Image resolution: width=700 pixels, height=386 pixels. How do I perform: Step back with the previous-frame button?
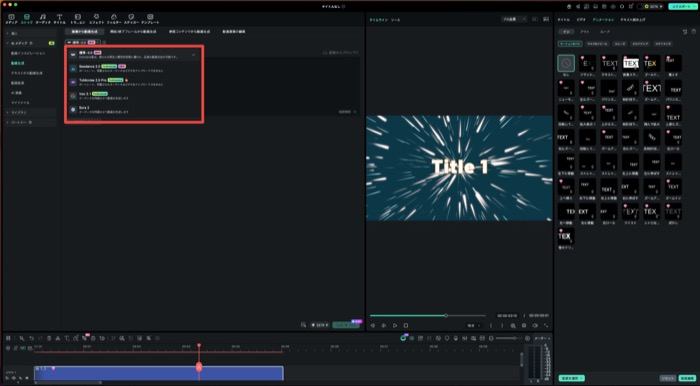coord(372,326)
